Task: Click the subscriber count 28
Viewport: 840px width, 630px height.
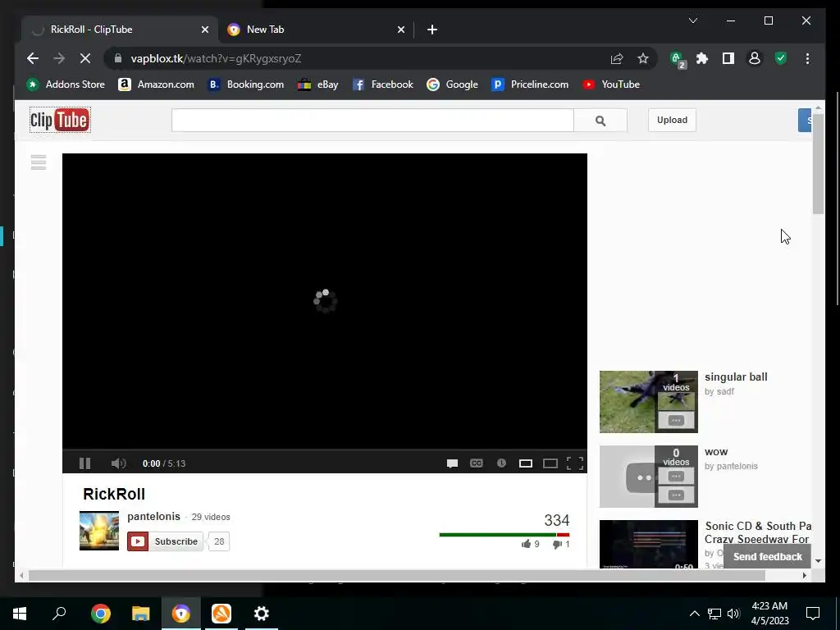Action: point(219,541)
